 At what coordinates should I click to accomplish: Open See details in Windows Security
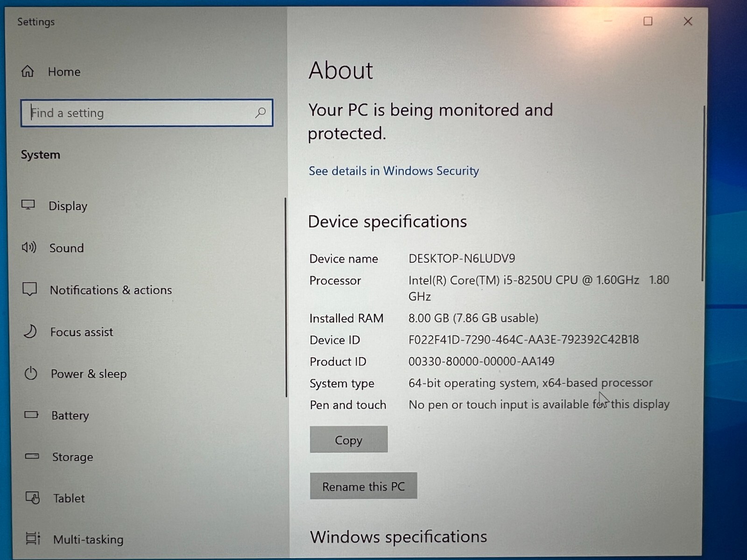click(394, 171)
